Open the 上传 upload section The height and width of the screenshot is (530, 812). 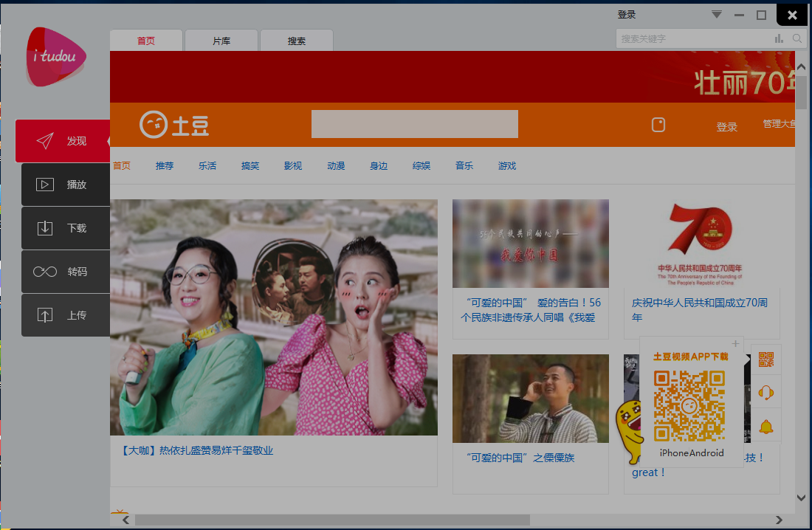(66, 315)
